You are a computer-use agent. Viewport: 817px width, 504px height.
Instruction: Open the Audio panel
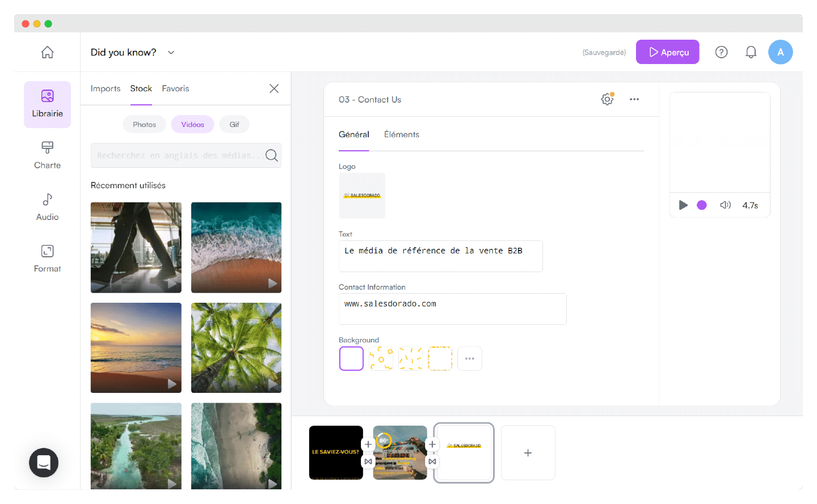[x=48, y=207]
